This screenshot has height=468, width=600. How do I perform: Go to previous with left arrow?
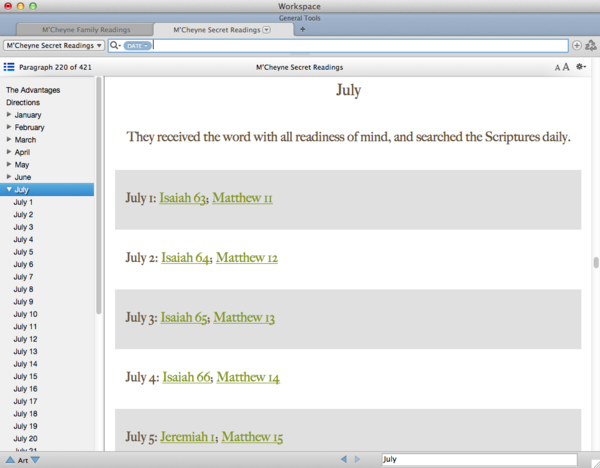pyautogui.click(x=345, y=459)
